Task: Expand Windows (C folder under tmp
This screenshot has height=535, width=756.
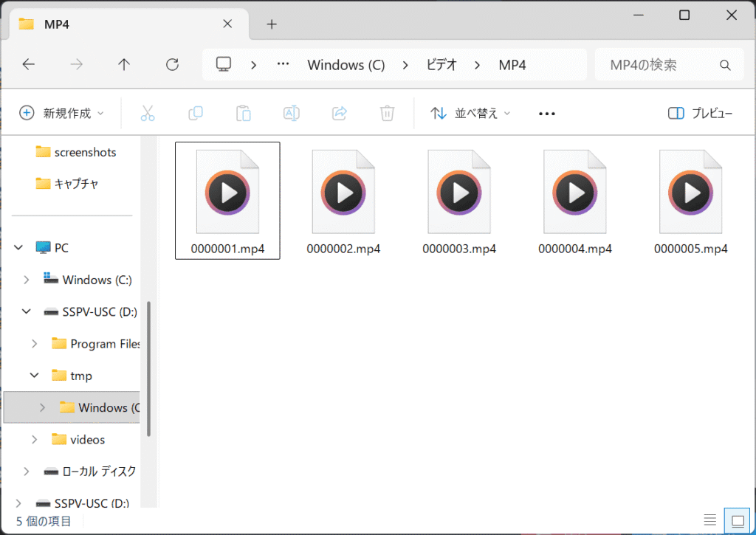Action: 42,407
